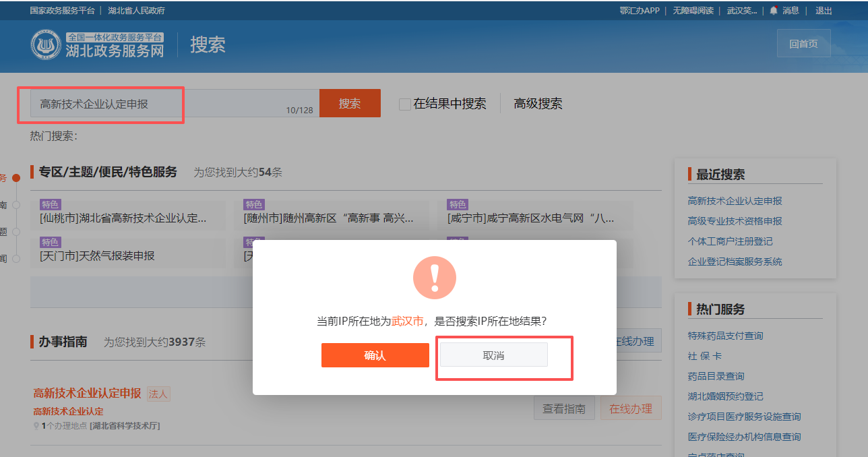This screenshot has height=457, width=868.
Task: Open 国家政务服务平台 link
Action: tap(63, 11)
